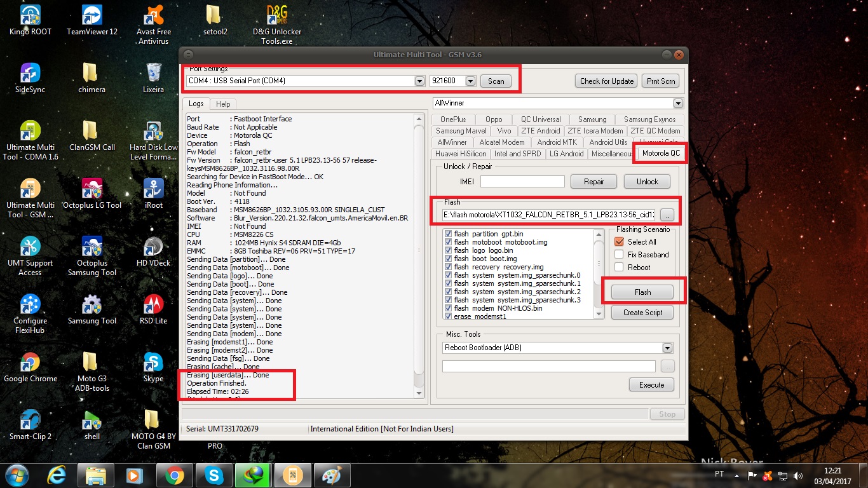Image resolution: width=868 pixels, height=488 pixels.
Task: Open ClanGSM Call folder
Action: click(x=92, y=136)
